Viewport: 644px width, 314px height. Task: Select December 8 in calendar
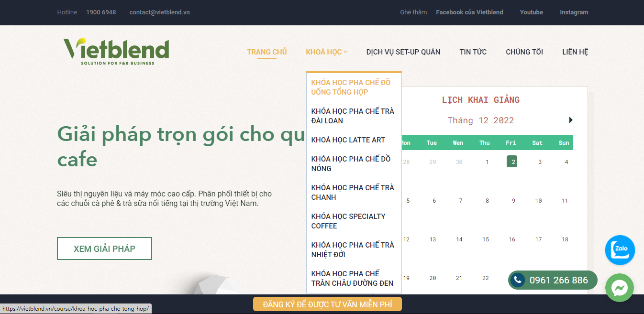487,201
